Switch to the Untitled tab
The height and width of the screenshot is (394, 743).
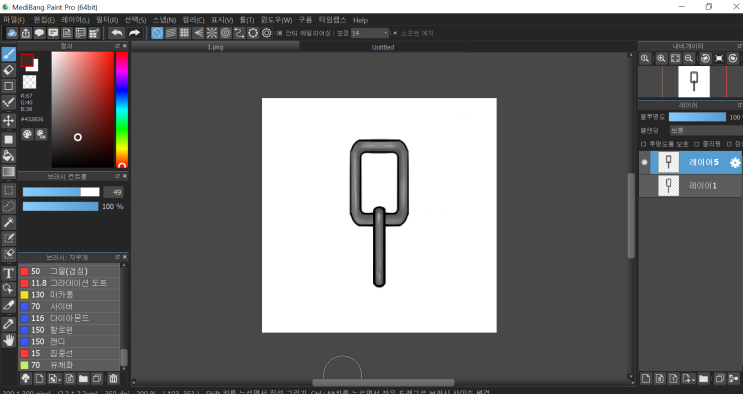tap(383, 47)
